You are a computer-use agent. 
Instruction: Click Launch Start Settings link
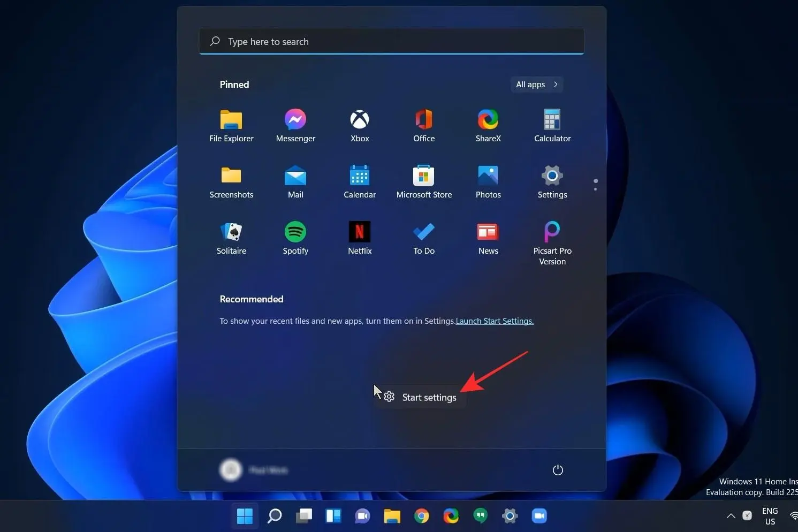point(495,321)
